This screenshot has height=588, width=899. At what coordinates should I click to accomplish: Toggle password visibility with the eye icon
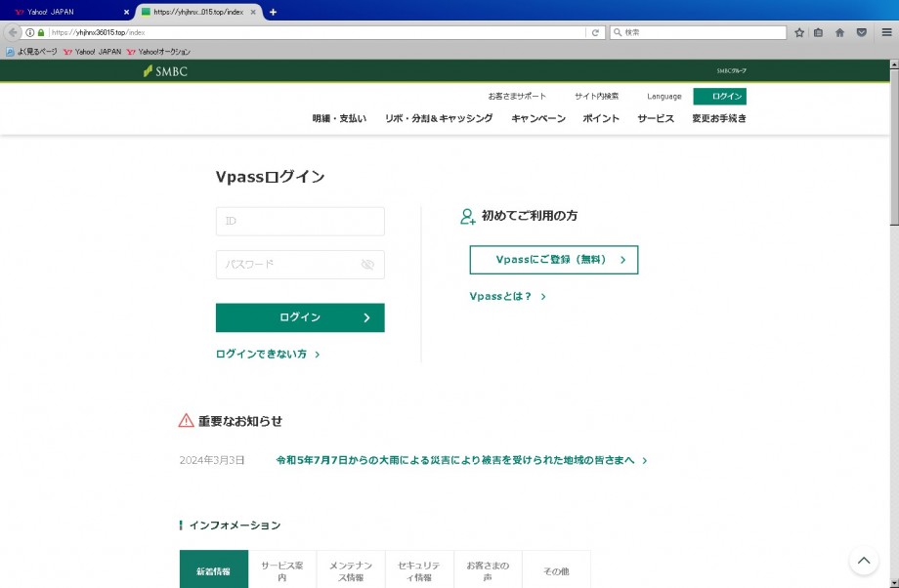point(367,264)
